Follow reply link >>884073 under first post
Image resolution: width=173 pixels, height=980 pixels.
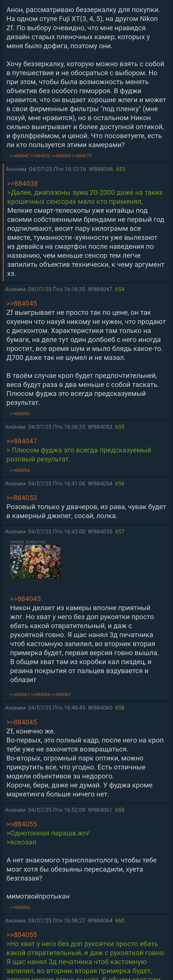point(82,156)
